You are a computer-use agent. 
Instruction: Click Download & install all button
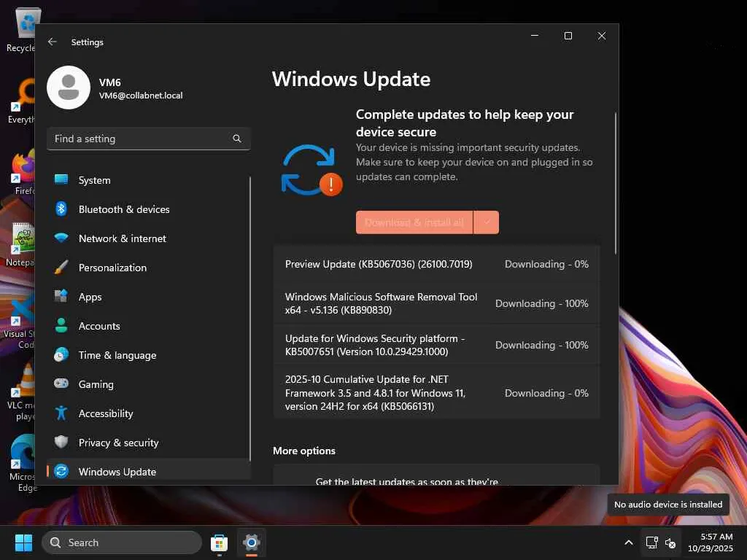click(x=414, y=222)
